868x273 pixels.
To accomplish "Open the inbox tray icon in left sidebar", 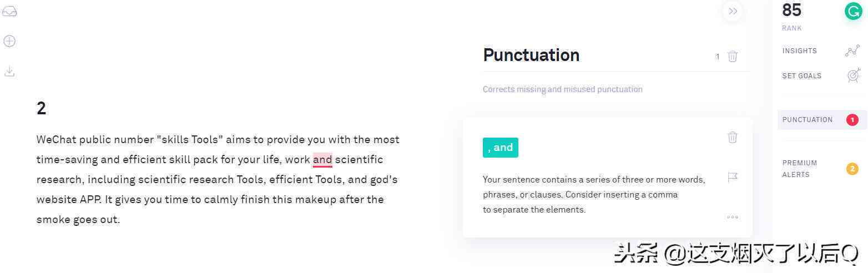I will (9, 11).
